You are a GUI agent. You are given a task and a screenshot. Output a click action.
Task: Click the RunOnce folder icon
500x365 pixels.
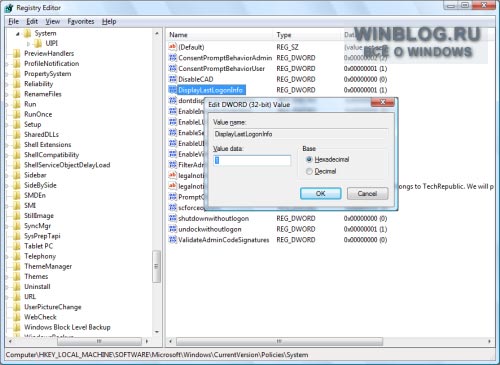tap(17, 114)
